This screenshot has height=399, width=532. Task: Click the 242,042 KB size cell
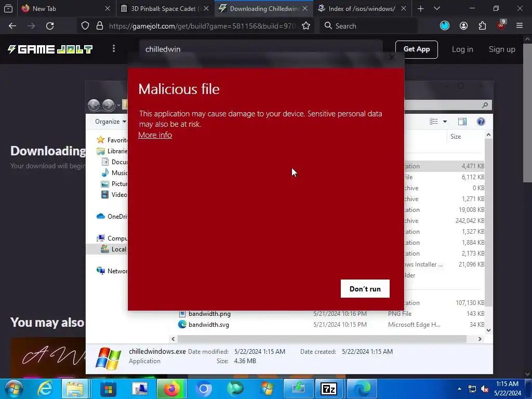[x=470, y=220]
